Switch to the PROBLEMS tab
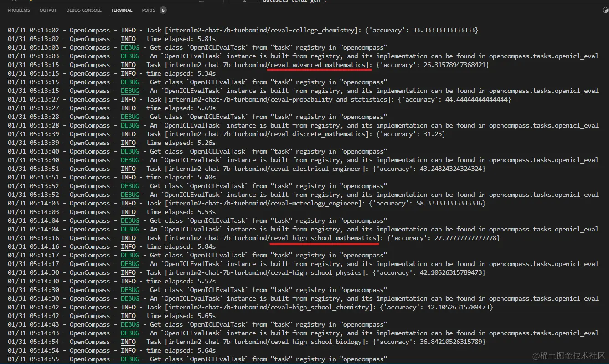The width and height of the screenshot is (609, 364). coord(19,10)
